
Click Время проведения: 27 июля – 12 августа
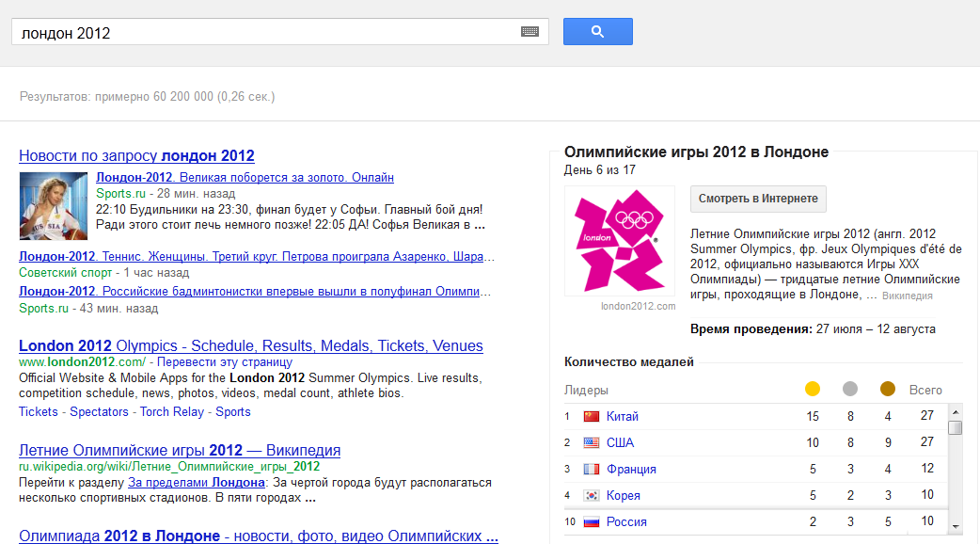pyautogui.click(x=813, y=329)
